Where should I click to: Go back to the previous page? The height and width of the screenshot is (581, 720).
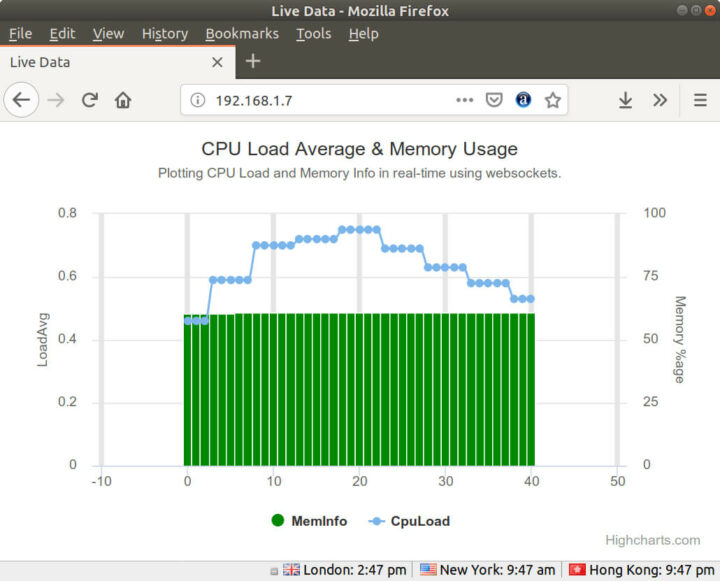click(x=21, y=100)
